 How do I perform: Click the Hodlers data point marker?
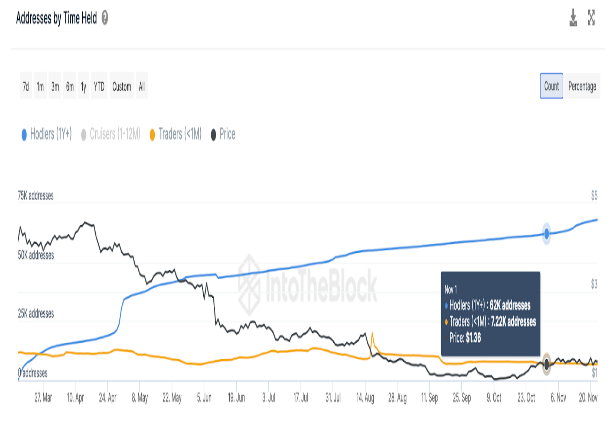547,233
